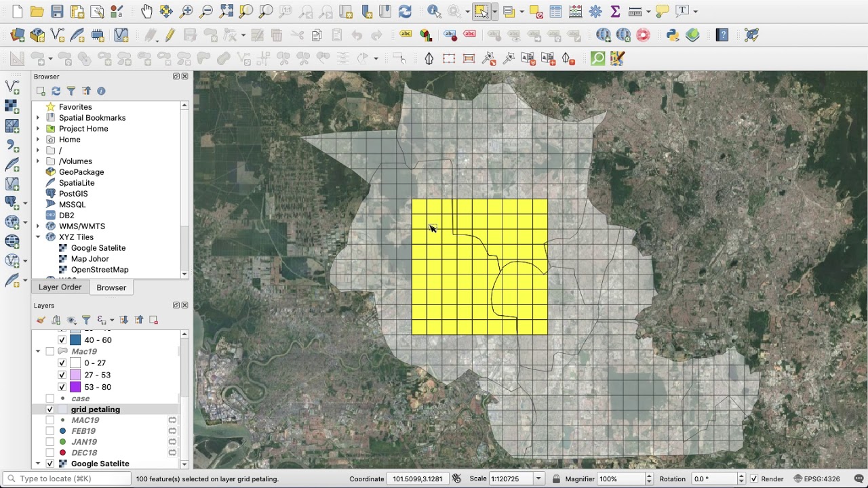Click the Zoom Full extent icon

[x=226, y=12]
